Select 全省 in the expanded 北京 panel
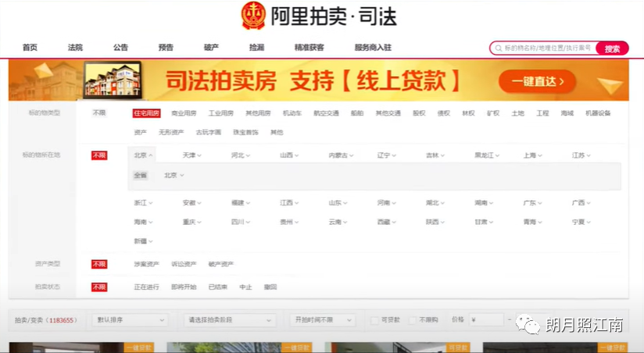Image resolution: width=644 pixels, height=353 pixels. [141, 175]
